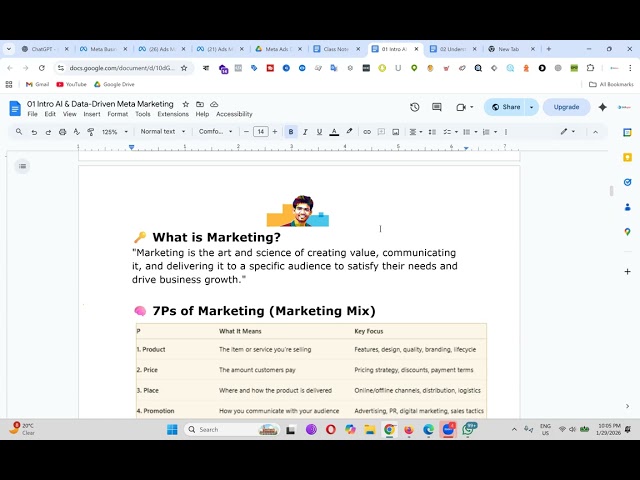Search the menus magnifier icon

pyautogui.click(x=19, y=131)
